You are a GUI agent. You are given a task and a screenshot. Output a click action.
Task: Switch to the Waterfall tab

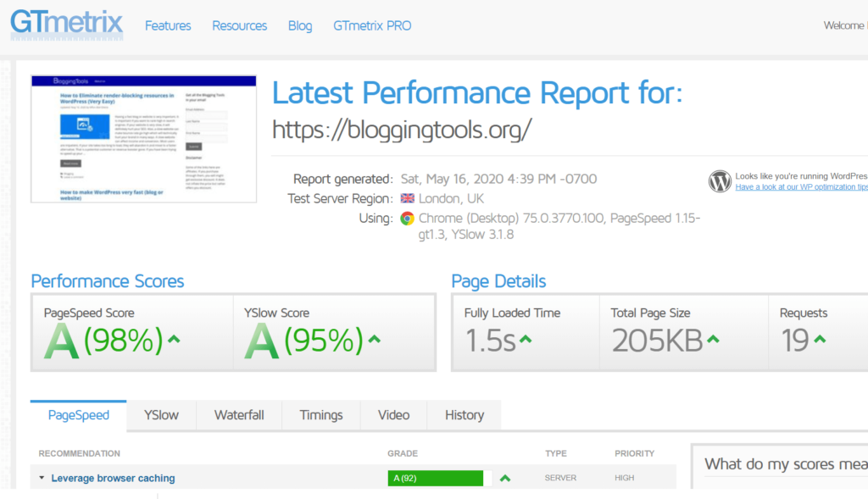coord(239,415)
